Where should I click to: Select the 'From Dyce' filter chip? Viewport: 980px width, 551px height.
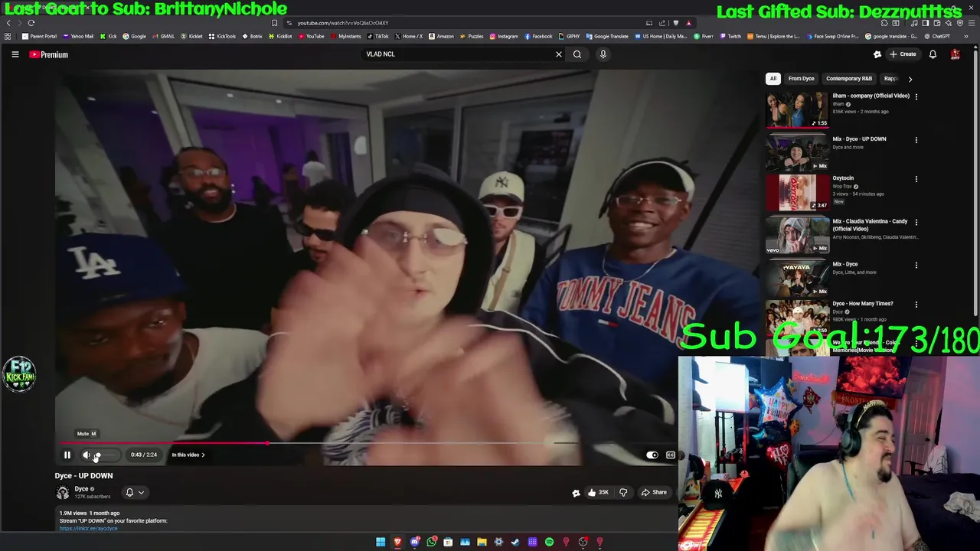(x=802, y=79)
